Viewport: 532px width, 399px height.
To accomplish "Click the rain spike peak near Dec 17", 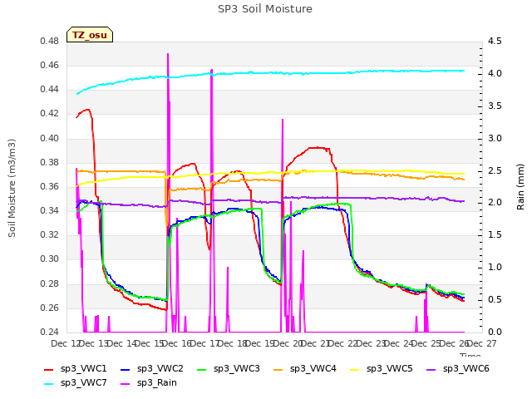I will pyautogui.click(x=212, y=71).
